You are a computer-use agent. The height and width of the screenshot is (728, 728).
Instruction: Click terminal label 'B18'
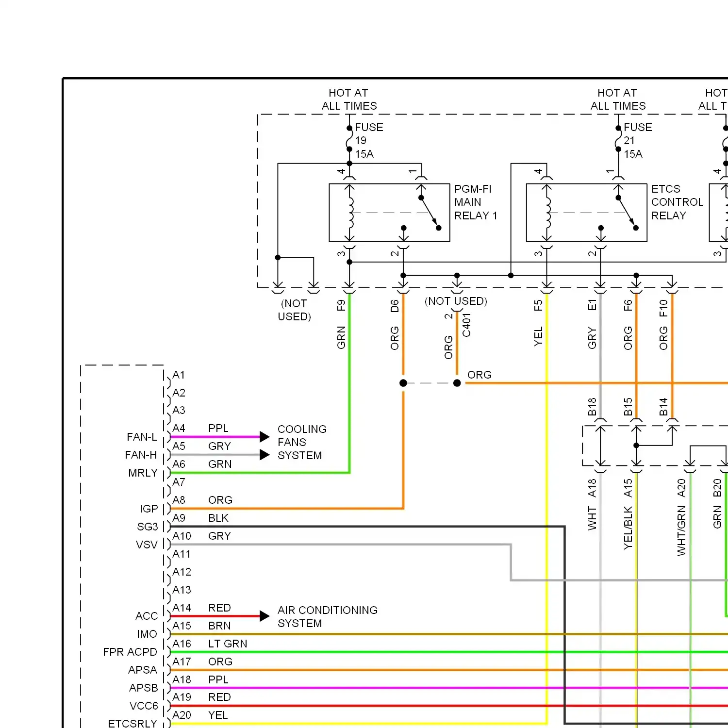coord(592,407)
